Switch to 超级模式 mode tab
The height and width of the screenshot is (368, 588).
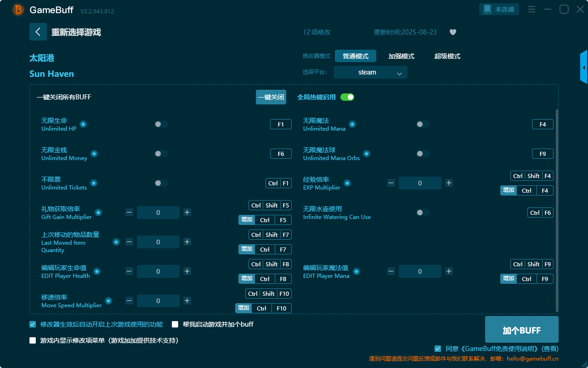[447, 56]
